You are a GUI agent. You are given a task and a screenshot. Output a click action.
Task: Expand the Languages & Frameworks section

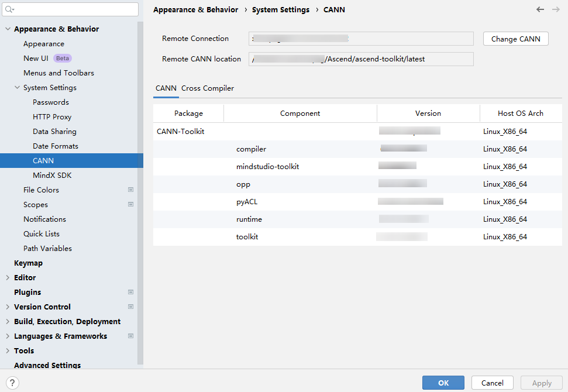8,336
